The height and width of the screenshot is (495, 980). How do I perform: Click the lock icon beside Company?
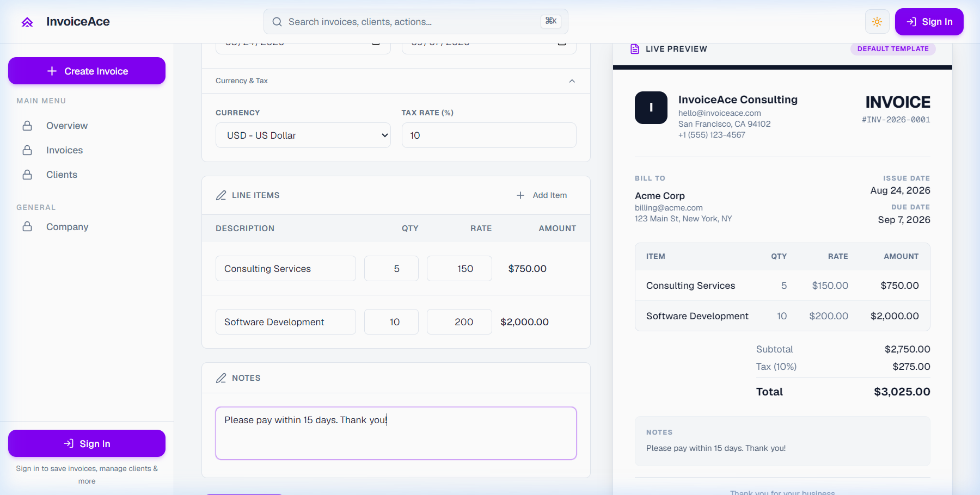point(27,227)
